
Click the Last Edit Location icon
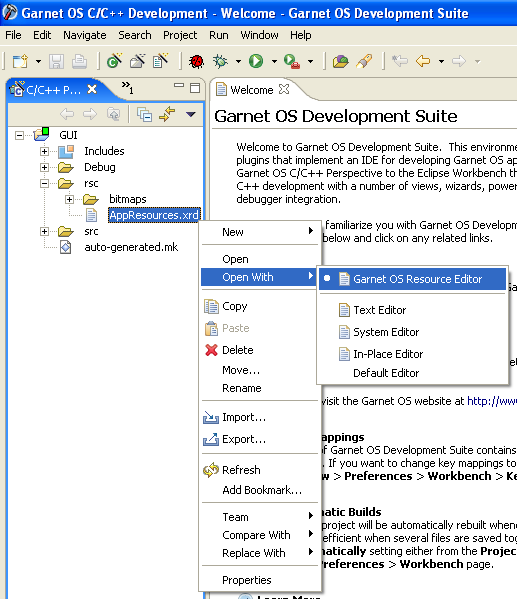[400, 61]
